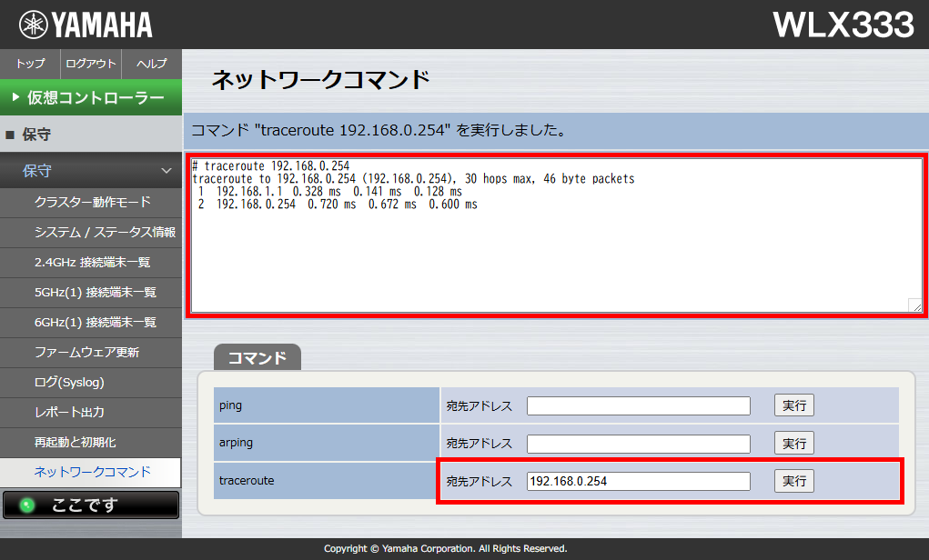Open ファームウェア更新 page
Viewport: 929px width, 560px height.
(x=91, y=352)
